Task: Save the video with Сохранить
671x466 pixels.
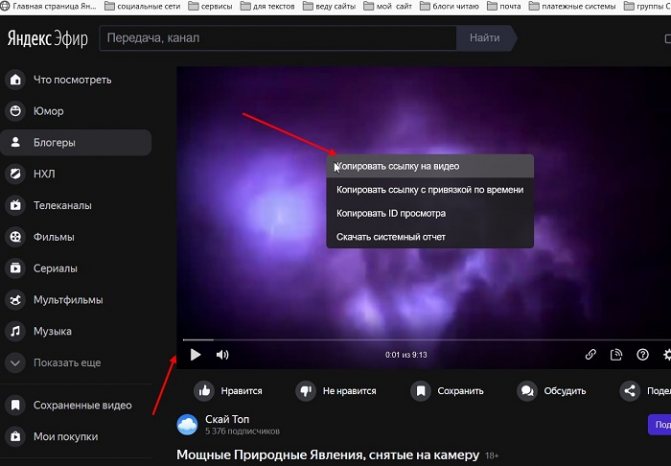Action: tap(447, 391)
